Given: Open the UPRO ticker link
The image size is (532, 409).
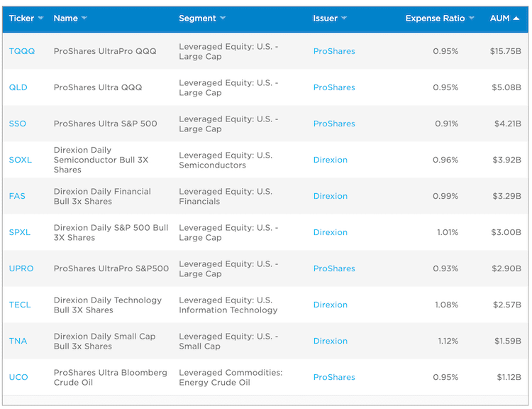Looking at the screenshot, I should (x=21, y=268).
